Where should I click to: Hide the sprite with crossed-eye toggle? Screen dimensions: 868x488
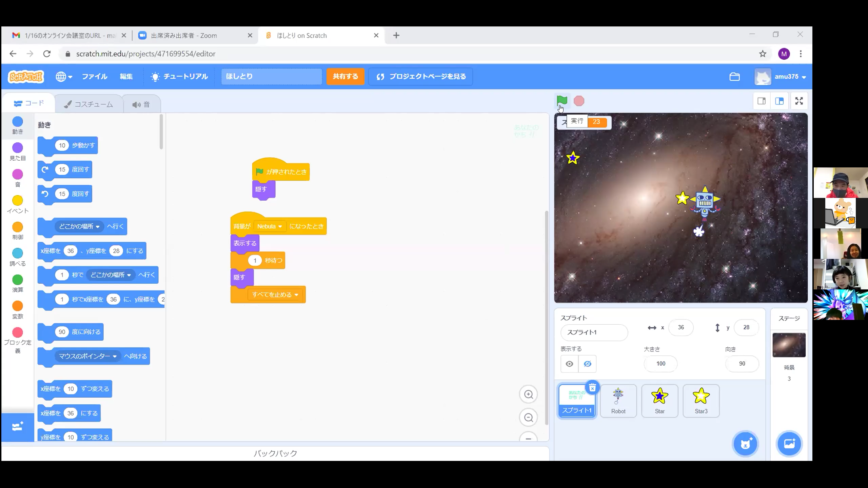[587, 364]
